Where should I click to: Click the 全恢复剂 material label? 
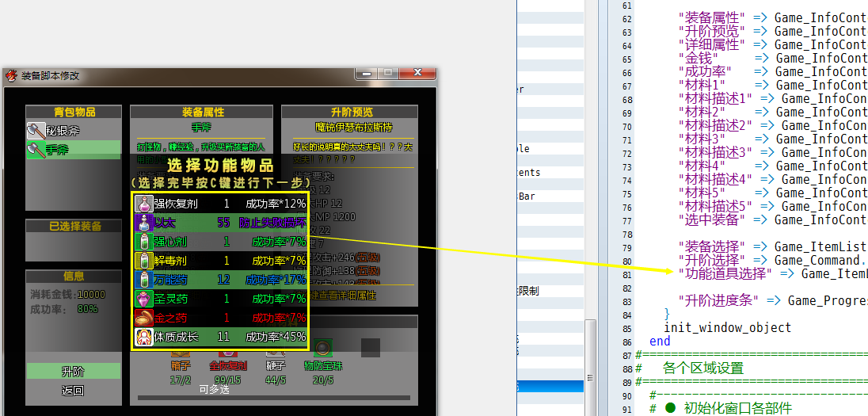tap(228, 366)
